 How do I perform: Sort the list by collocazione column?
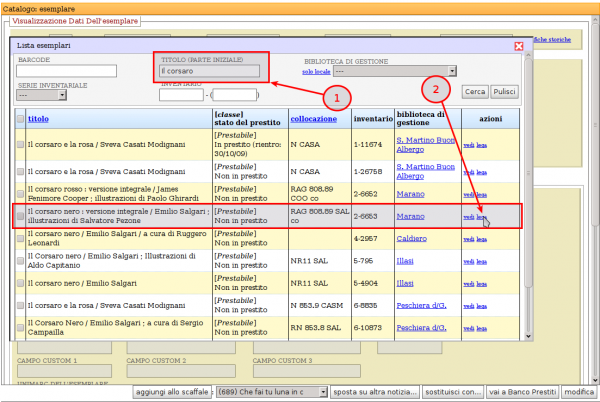[x=313, y=119]
